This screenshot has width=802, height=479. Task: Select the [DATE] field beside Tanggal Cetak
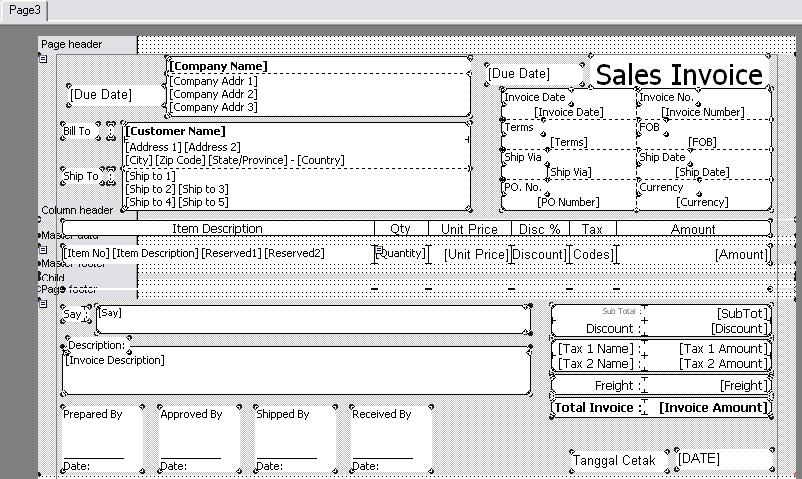(x=724, y=458)
